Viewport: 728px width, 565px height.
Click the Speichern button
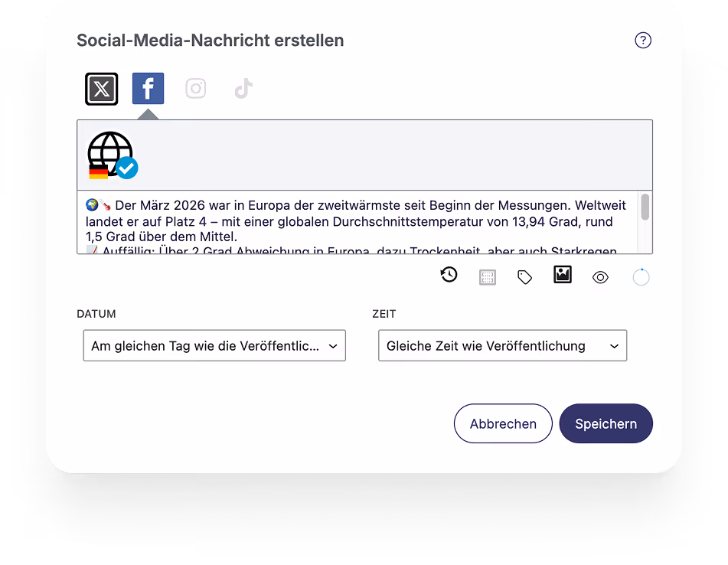click(606, 423)
